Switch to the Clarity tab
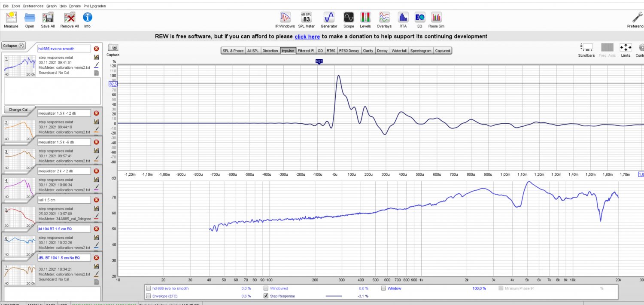This screenshot has width=644, height=305. click(x=368, y=51)
